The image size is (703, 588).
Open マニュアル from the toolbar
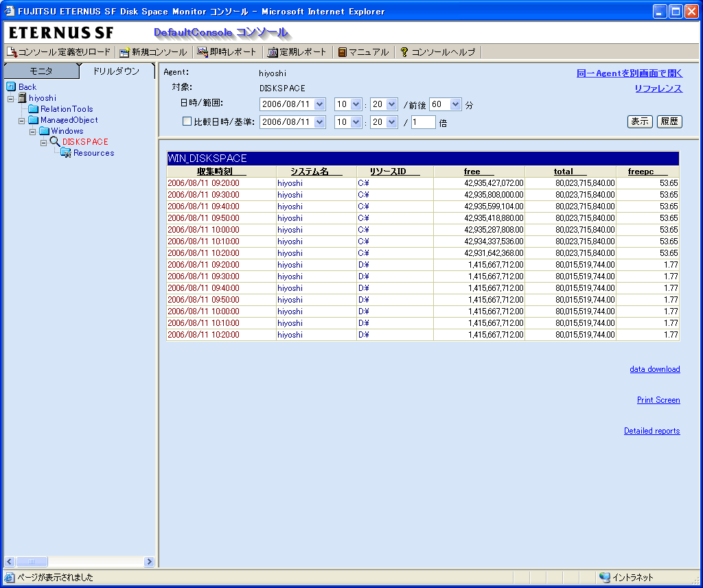point(364,52)
